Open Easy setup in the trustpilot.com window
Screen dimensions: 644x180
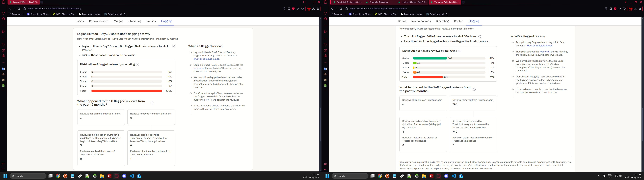[x=640, y=9]
